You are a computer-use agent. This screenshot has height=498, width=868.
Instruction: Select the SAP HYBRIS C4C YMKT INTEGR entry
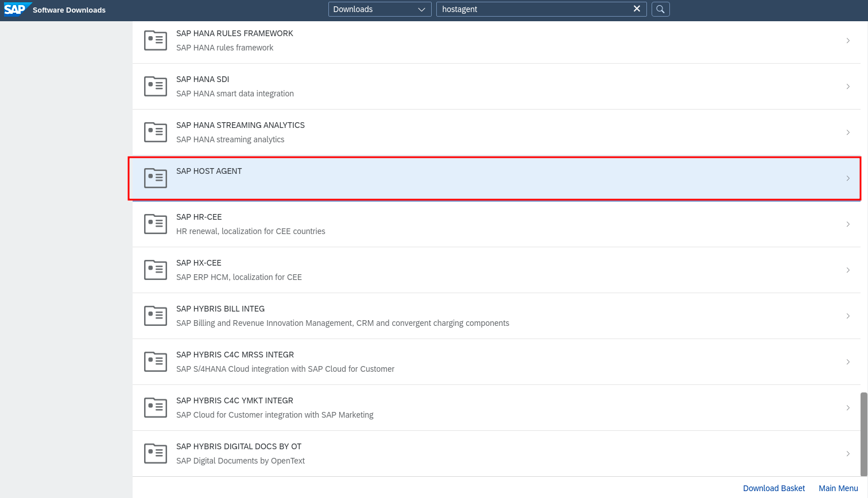point(234,401)
